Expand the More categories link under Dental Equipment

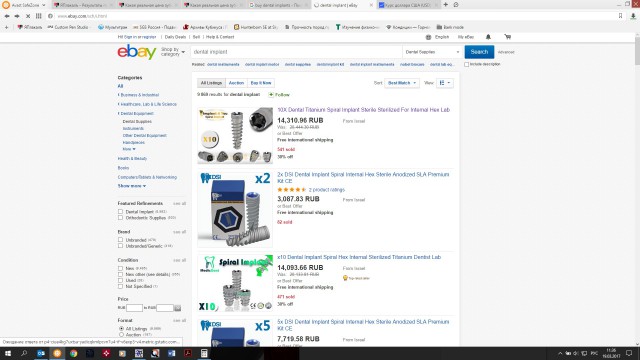click(129, 149)
